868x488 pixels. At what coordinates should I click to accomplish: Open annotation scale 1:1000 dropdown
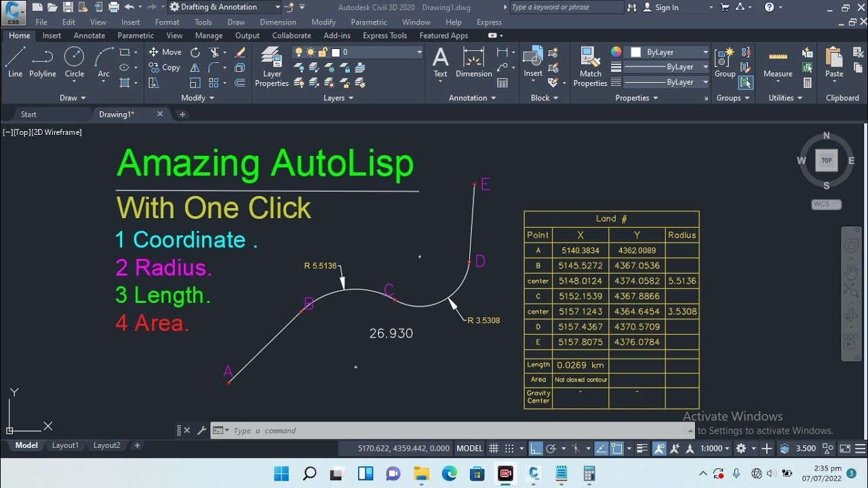(715, 448)
